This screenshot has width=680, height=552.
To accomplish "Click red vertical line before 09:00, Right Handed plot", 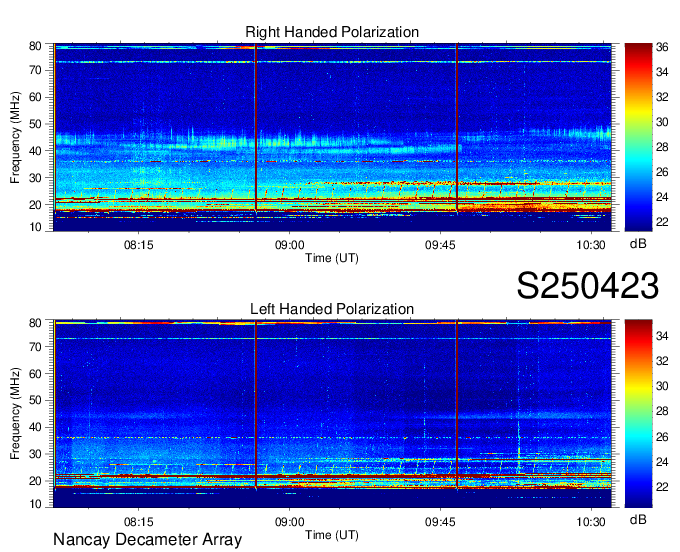I will click(x=256, y=127).
